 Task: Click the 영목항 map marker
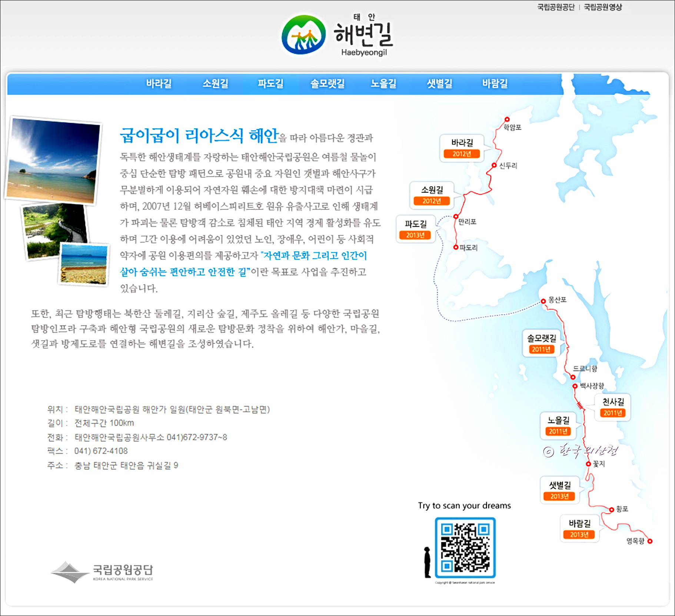click(x=650, y=542)
